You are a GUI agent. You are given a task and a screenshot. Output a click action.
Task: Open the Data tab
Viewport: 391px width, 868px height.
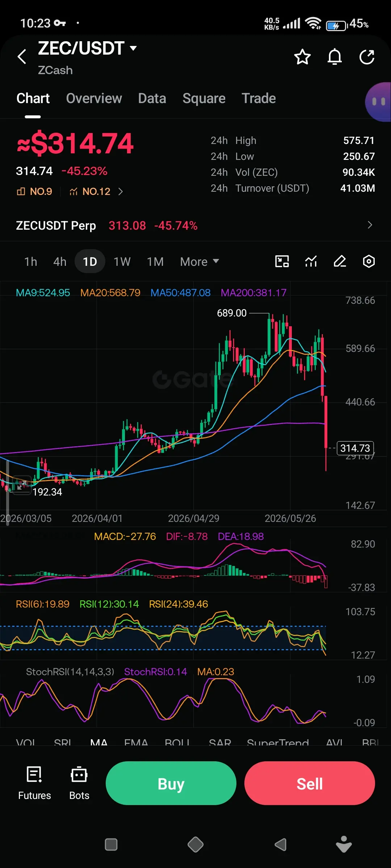(x=152, y=98)
